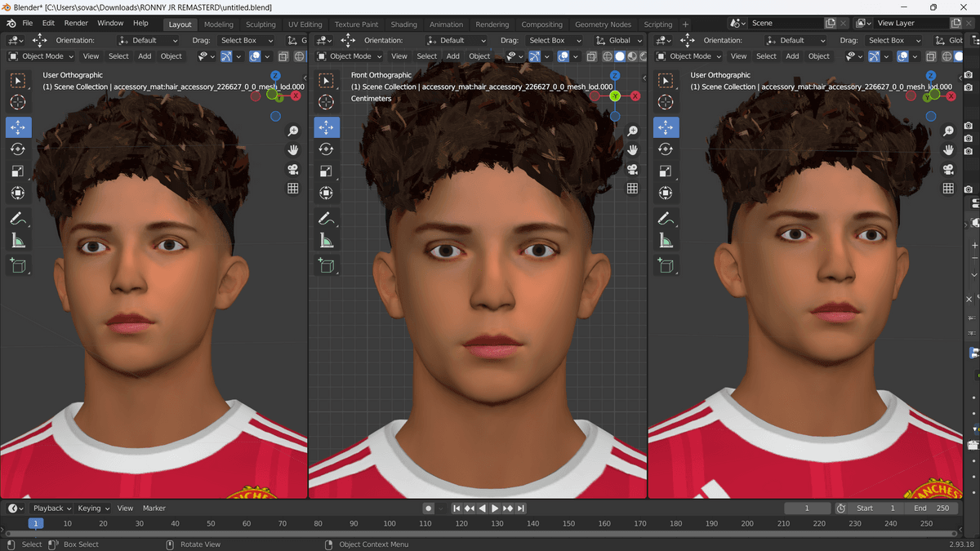Click zoom magnifier icon in left viewport
This screenshot has height=551, width=980.
pos(292,131)
